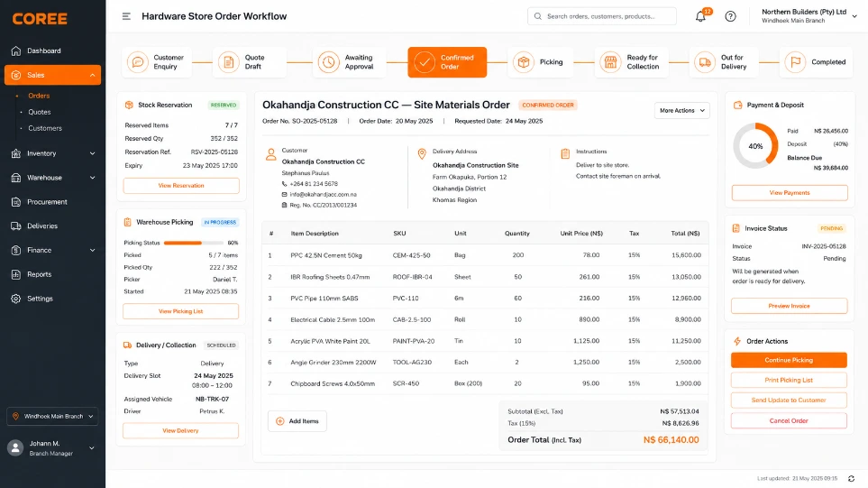The height and width of the screenshot is (488, 868).
Task: Open the Johann M. user menu
Action: pos(52,448)
